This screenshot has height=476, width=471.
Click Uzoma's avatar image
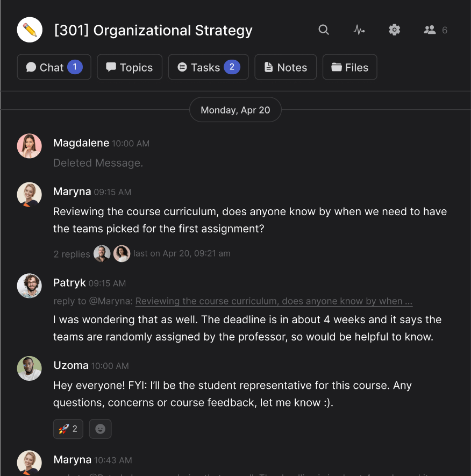tap(30, 368)
